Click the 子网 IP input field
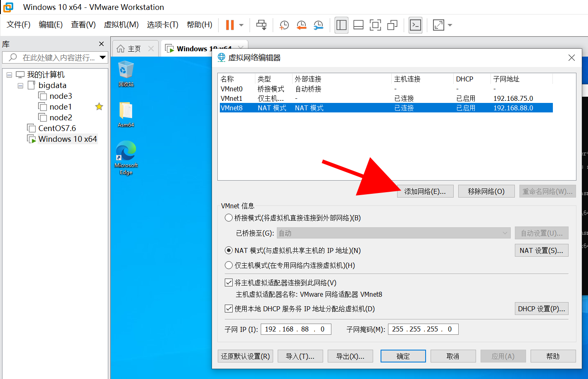Viewport: 588px width, 379px height. click(x=296, y=329)
